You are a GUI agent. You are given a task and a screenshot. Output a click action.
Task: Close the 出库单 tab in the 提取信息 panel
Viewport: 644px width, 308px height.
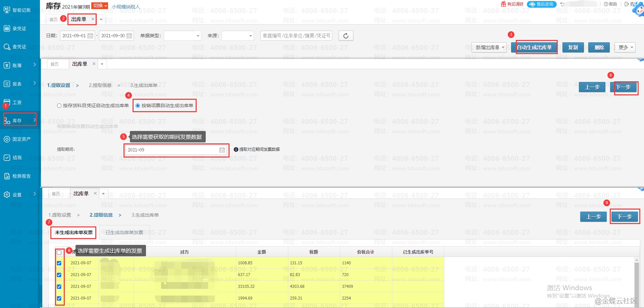pyautogui.click(x=95, y=193)
